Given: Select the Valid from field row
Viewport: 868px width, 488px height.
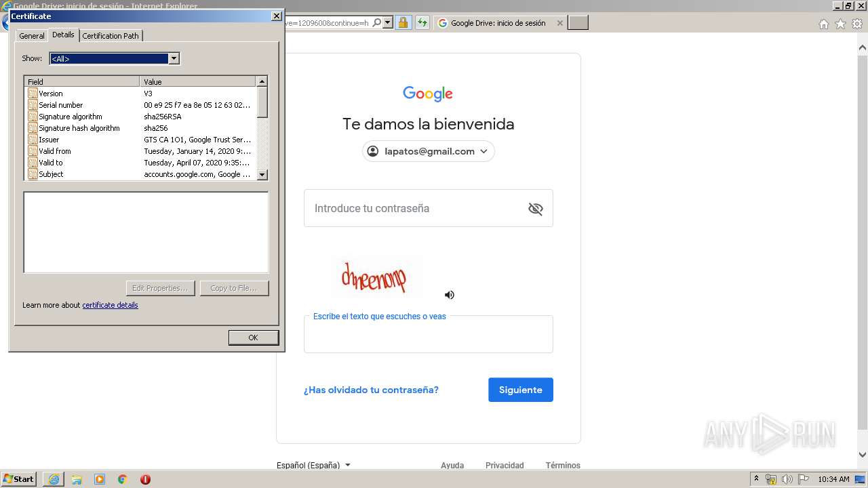Looking at the screenshot, I should [x=140, y=151].
